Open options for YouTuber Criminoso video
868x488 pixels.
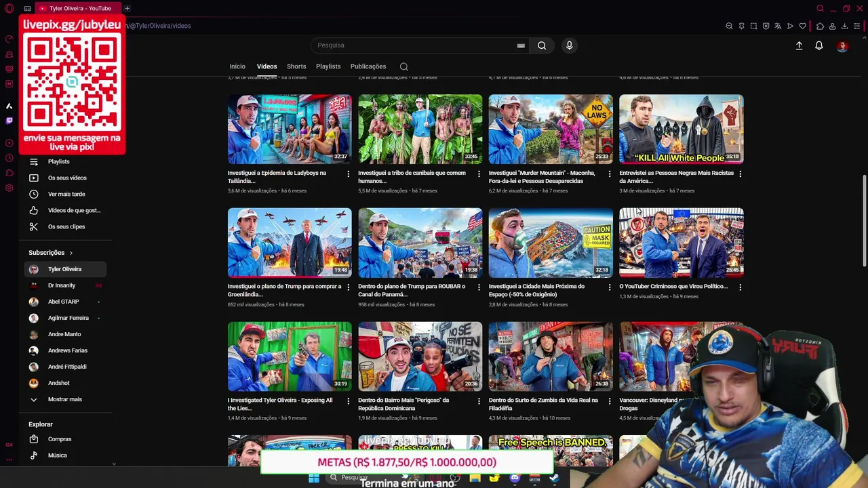coord(740,287)
